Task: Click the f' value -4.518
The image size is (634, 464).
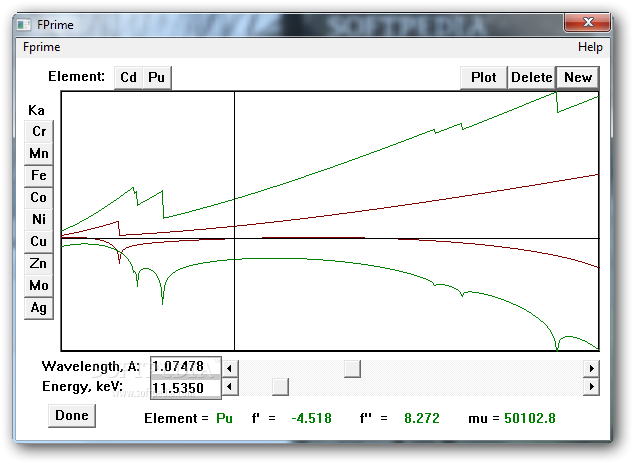Action: [x=311, y=418]
